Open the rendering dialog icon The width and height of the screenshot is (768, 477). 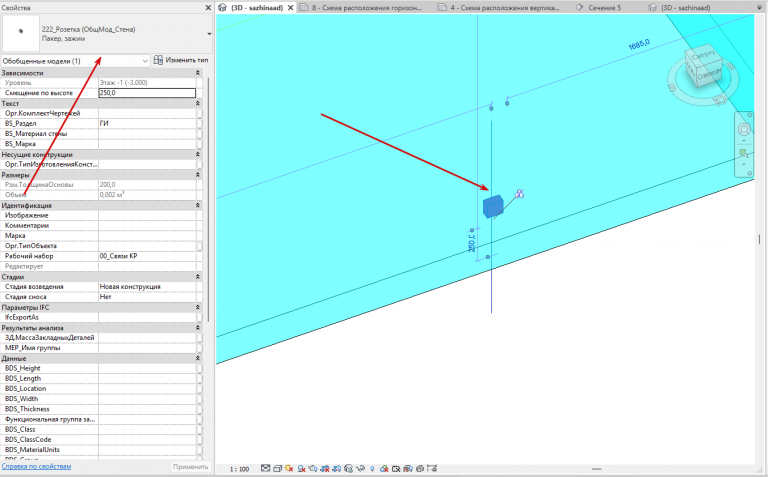point(313,469)
